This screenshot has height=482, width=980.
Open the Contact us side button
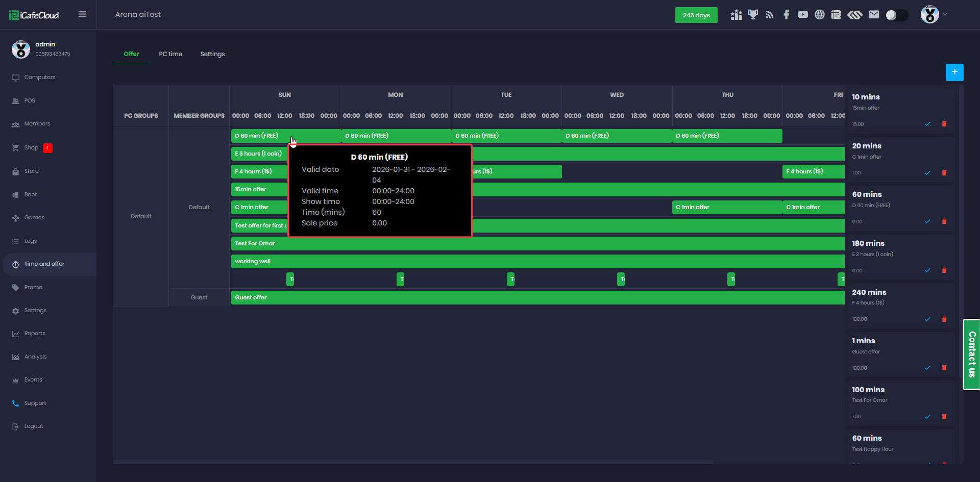[x=971, y=354]
